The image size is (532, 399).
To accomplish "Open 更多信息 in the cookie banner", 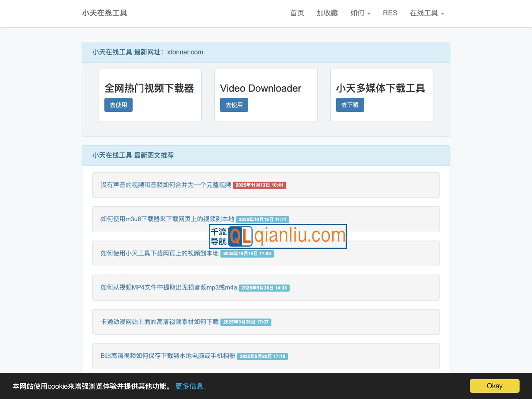I will [x=189, y=386].
